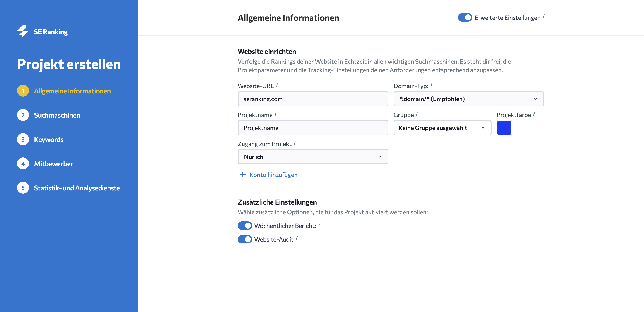Click info icon beside Zugang zum Projekt
This screenshot has width=644, height=312.
tap(295, 143)
